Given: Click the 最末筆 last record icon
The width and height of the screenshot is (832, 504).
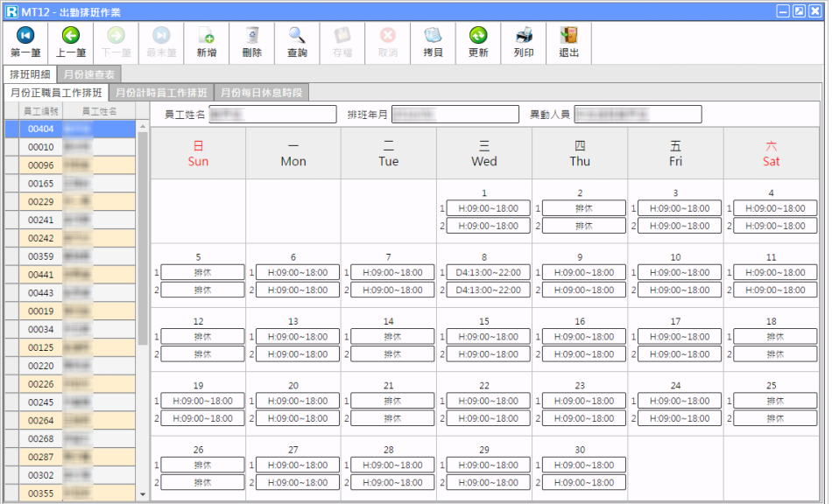Looking at the screenshot, I should [161, 36].
